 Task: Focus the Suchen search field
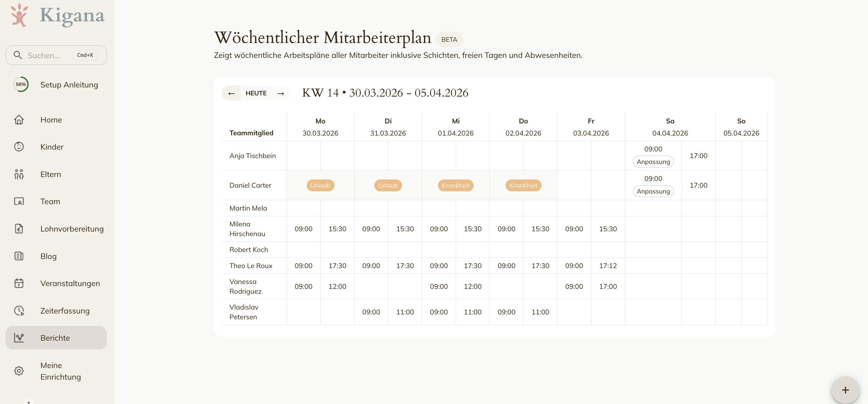pos(56,55)
